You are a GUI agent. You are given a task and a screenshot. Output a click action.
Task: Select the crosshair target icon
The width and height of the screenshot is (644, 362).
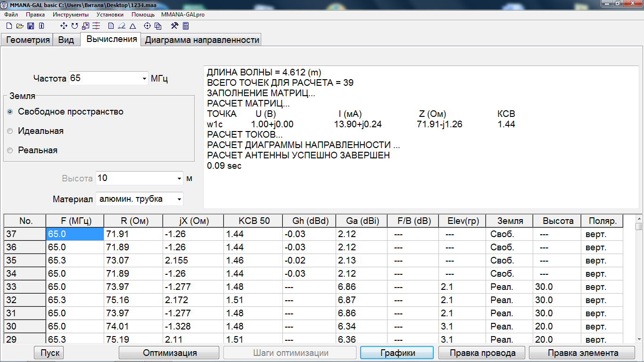tap(147, 26)
